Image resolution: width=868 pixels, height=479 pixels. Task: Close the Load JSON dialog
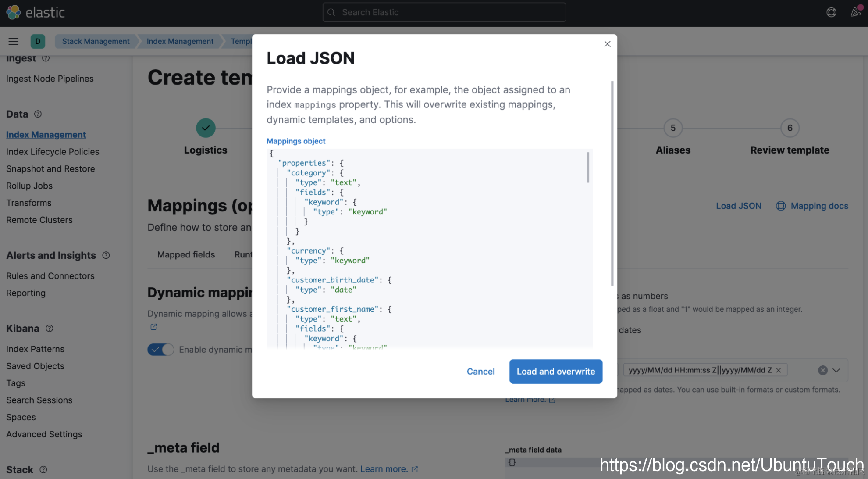click(x=607, y=44)
